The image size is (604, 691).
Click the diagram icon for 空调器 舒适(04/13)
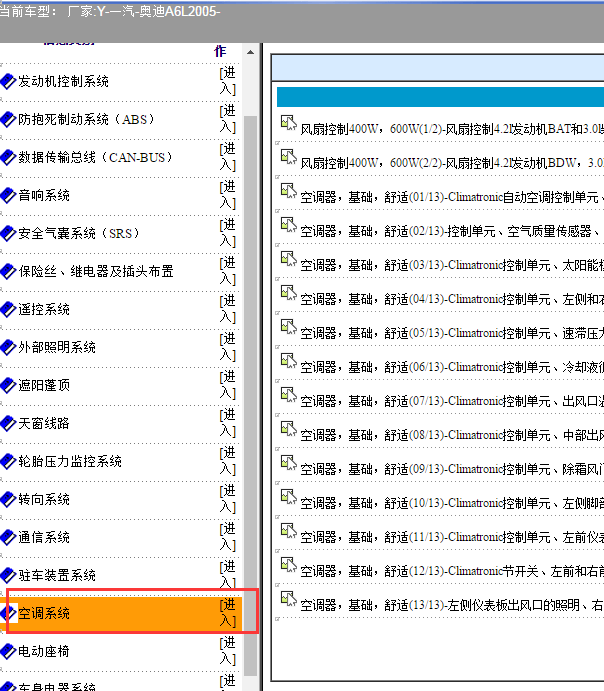coord(289,293)
